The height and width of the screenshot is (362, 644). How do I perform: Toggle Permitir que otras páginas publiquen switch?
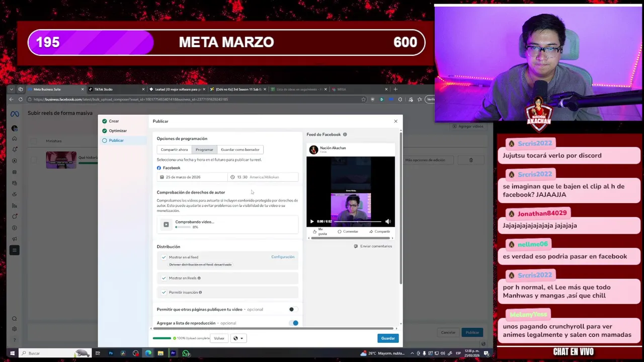point(293,309)
